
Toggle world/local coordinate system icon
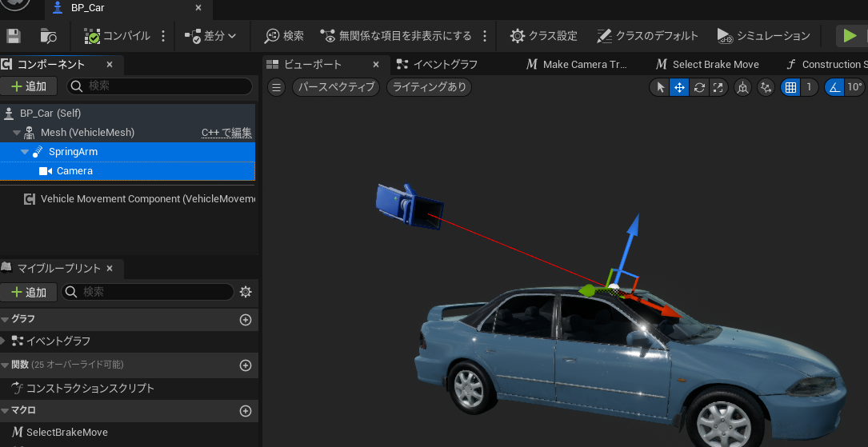tap(743, 87)
